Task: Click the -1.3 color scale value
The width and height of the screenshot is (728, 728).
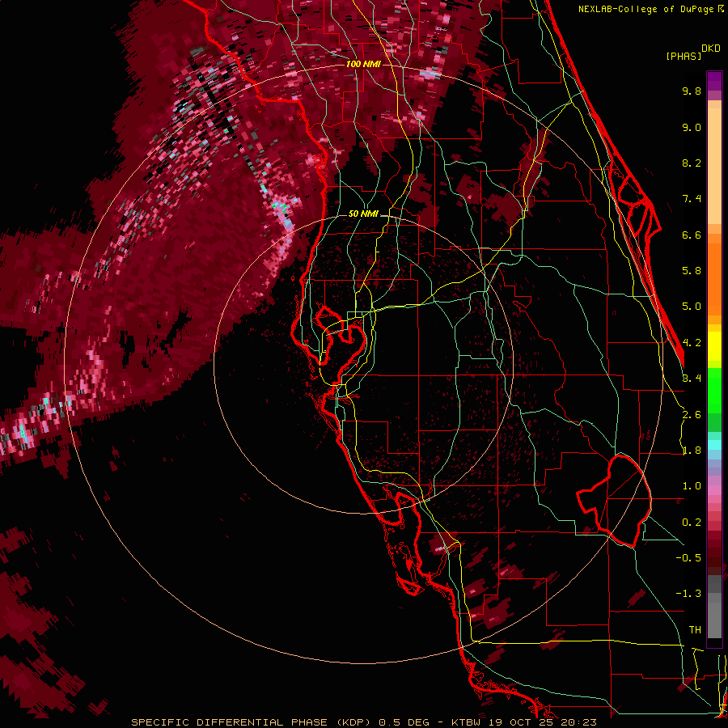Action: (x=688, y=594)
